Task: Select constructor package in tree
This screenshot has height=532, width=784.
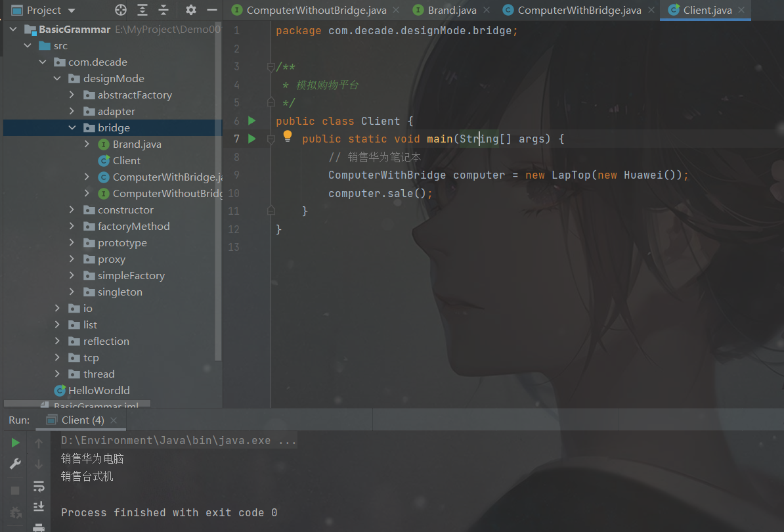Action: 125,210
